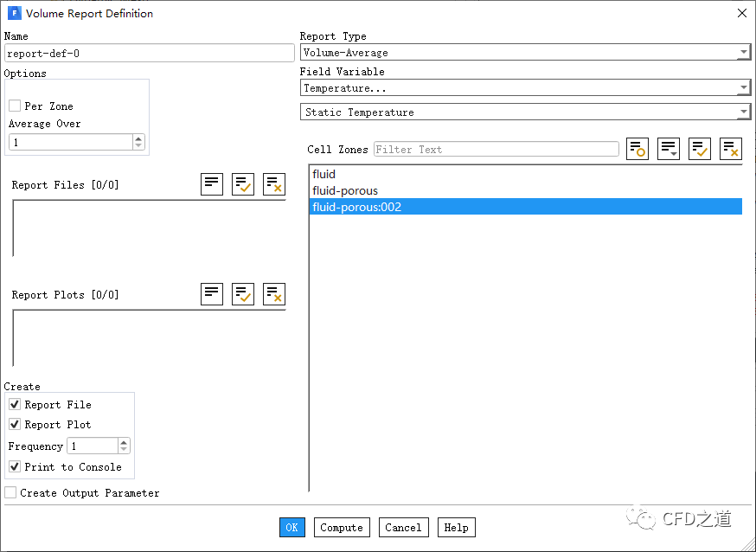
Task: Open the Report Type Volume-Average dropdown
Action: 525,53
